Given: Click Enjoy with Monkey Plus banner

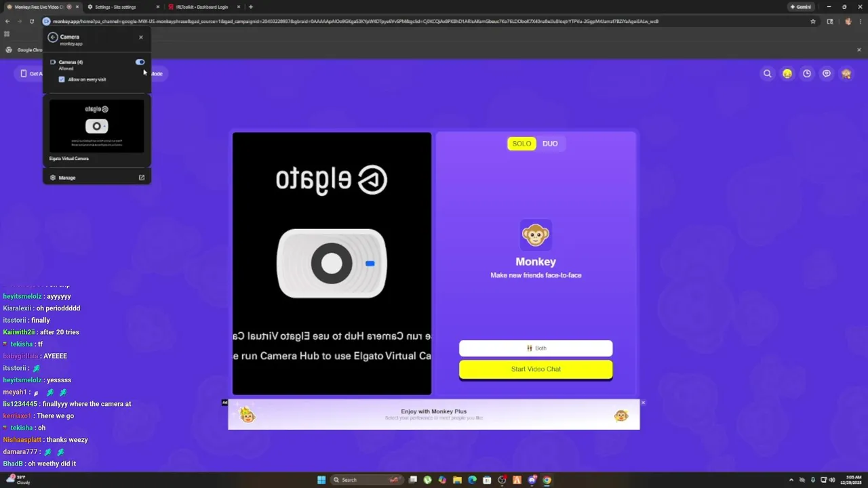Looking at the screenshot, I should (434, 414).
